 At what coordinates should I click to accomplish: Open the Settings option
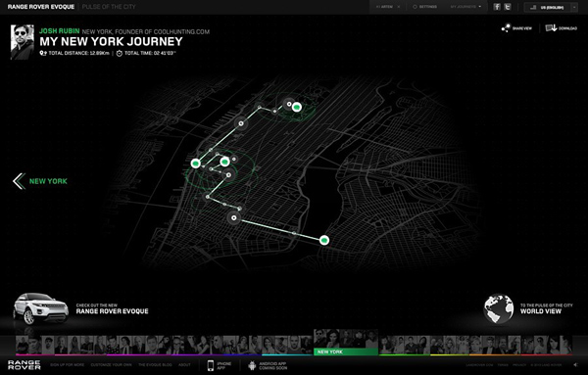[425, 7]
